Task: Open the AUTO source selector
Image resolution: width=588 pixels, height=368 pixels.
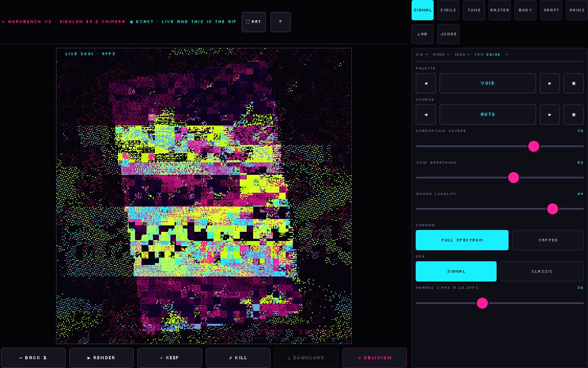Action: pyautogui.click(x=488, y=115)
